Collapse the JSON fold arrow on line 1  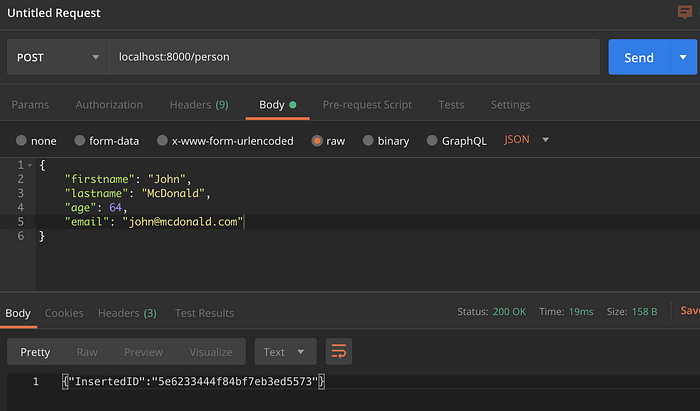(29, 165)
